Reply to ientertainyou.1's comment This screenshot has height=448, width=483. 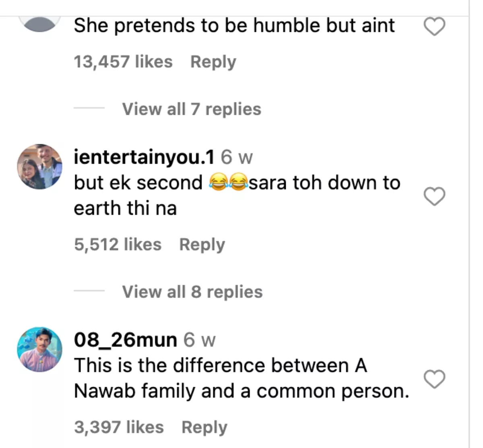tap(202, 245)
